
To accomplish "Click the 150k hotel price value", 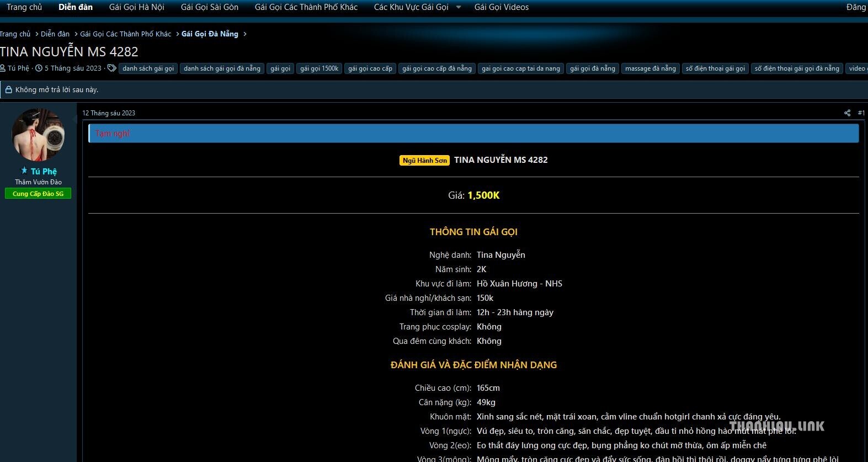I will click(x=485, y=298).
